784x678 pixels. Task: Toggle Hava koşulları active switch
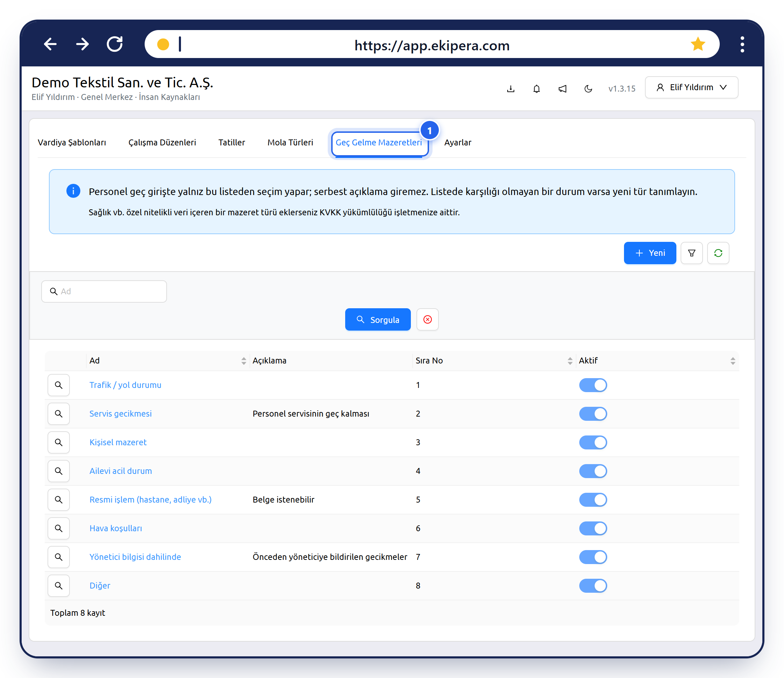593,528
